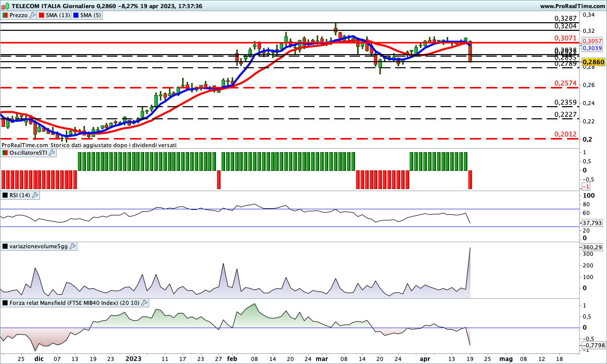Select the RSI (14) panel label
607x364 pixels.
click(x=20, y=195)
